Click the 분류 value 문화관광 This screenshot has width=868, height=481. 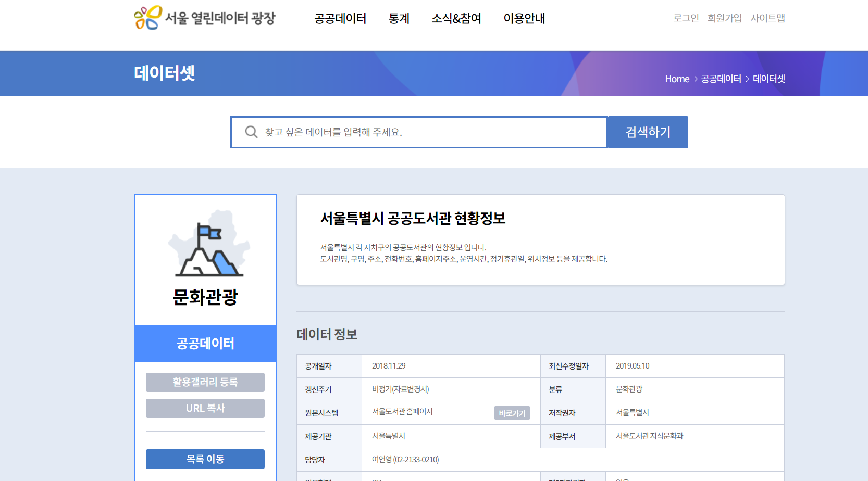pyautogui.click(x=629, y=389)
